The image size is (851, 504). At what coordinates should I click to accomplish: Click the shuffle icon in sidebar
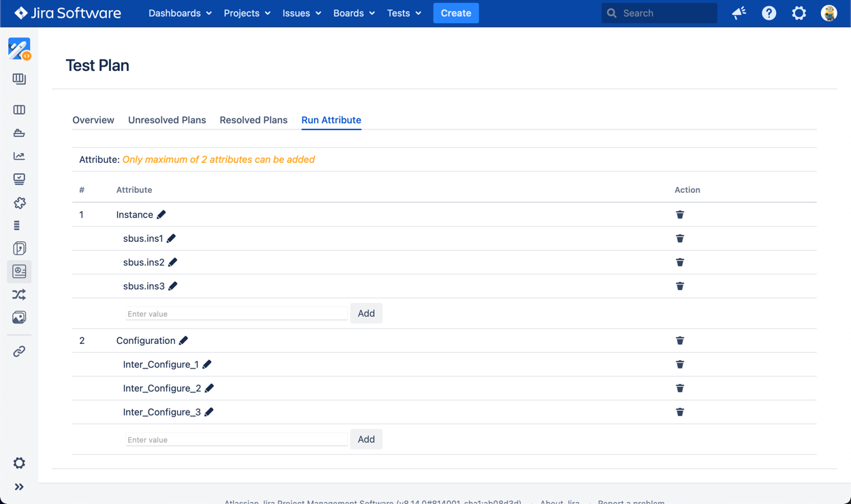pos(19,295)
